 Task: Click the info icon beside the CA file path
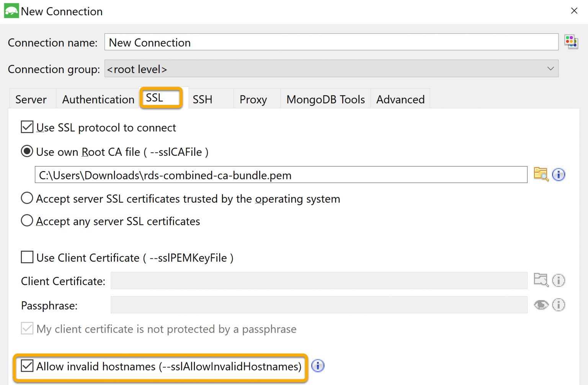tap(559, 175)
